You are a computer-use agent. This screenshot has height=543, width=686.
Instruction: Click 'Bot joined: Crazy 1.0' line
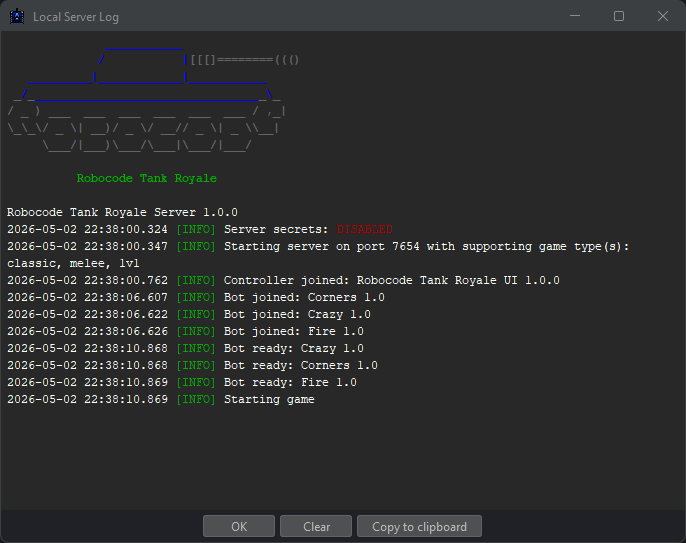coord(189,314)
